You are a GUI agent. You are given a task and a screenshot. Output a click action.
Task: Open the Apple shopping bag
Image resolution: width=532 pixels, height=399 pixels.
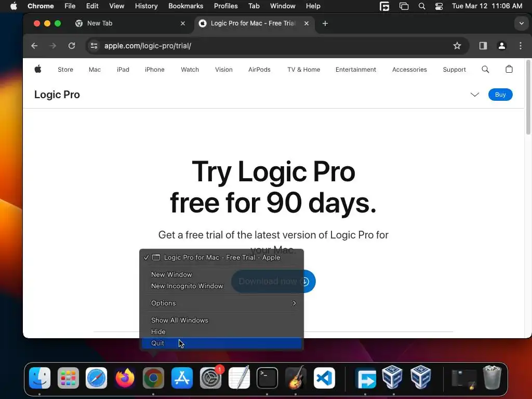pos(509,69)
